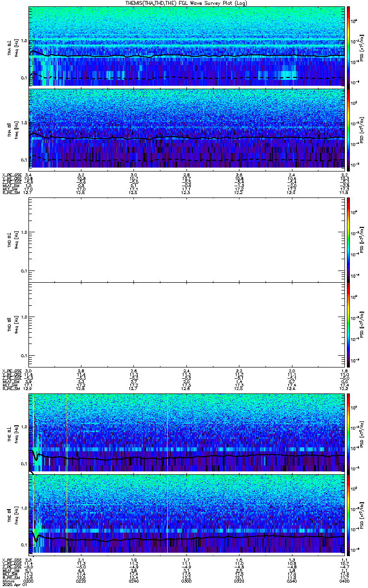Screen dimensions: 368x588
Task: Click the '0400' time tick label
Action: [x=344, y=581]
